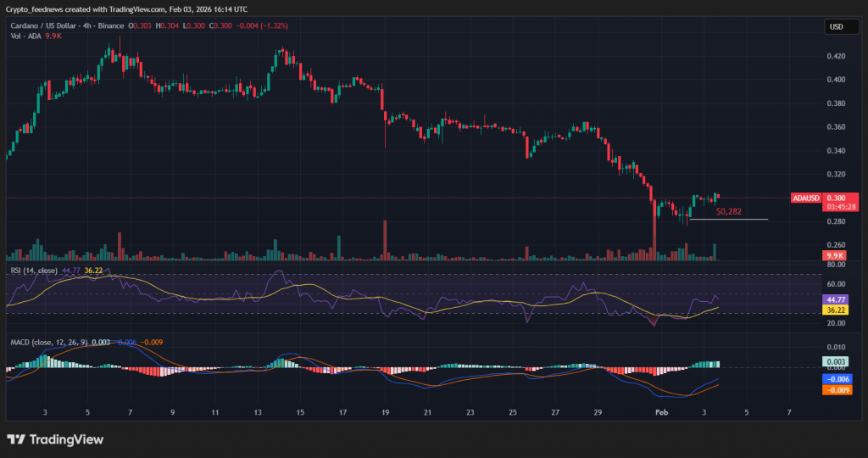Screen dimensions: 868x458
Task: Click the 0.400 price axis label
Action: coord(836,80)
